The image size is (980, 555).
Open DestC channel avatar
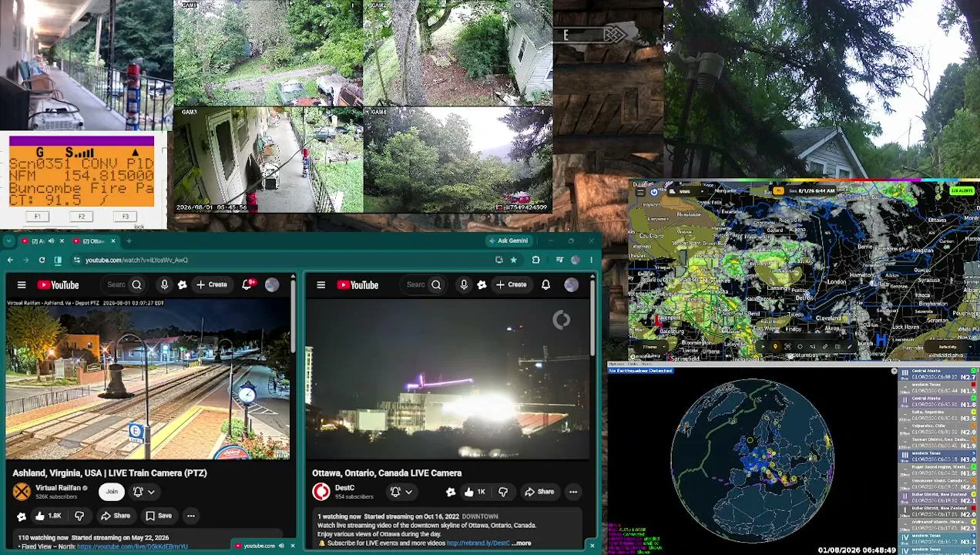tap(321, 491)
